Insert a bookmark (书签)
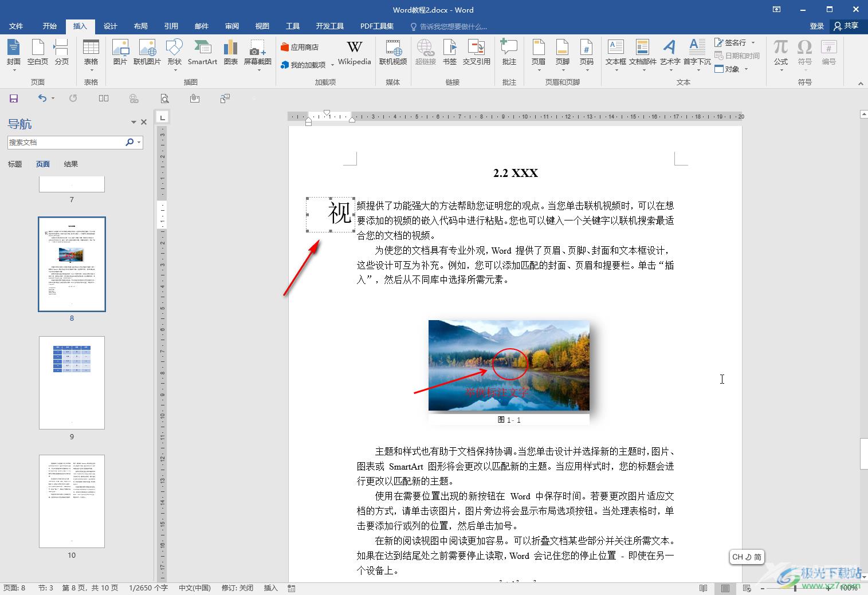Image resolution: width=868 pixels, height=595 pixels. pos(450,53)
